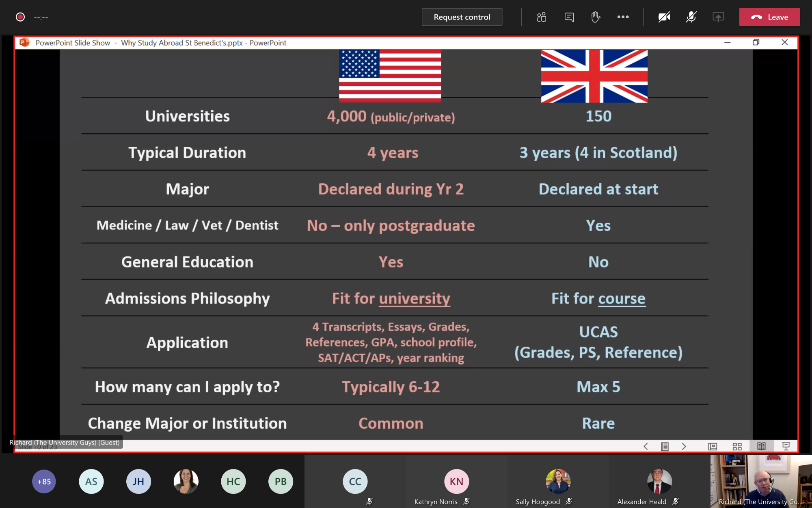Click the PowerPoint logo in the title bar

(x=25, y=43)
